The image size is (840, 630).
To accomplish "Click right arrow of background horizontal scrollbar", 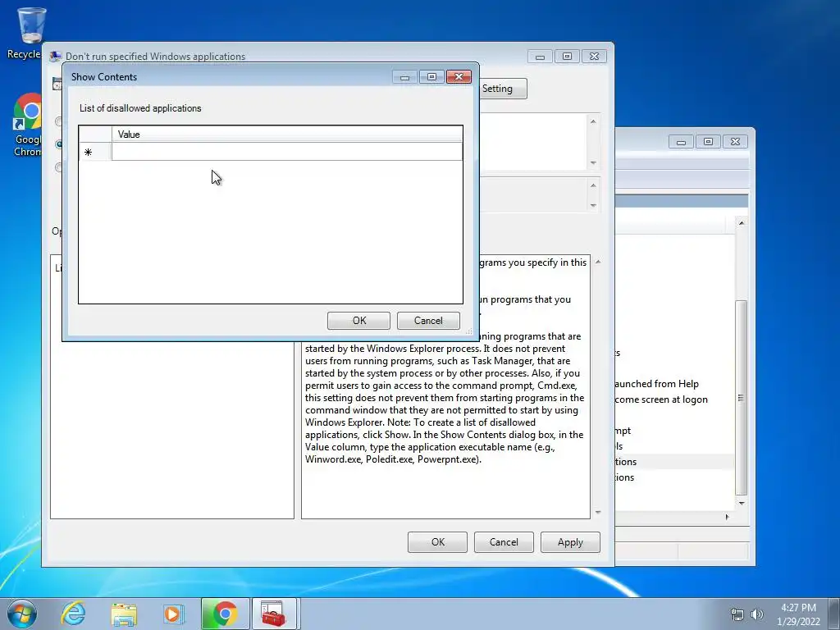I will pos(727,517).
